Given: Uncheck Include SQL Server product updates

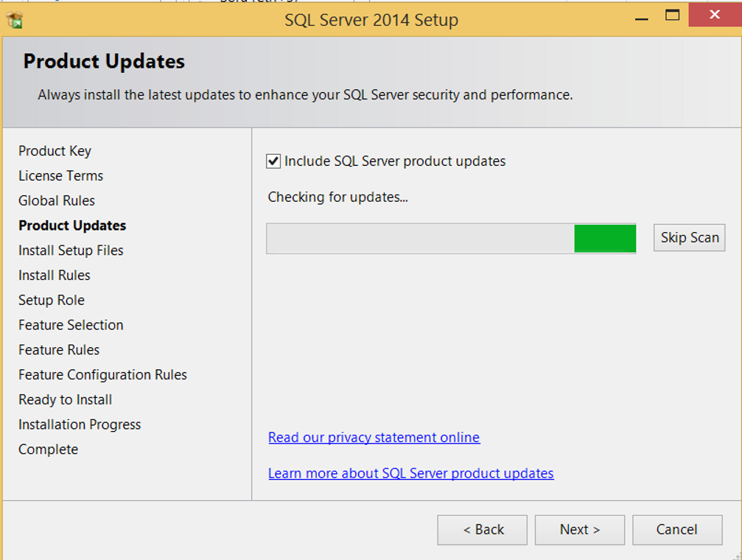Looking at the screenshot, I should [x=273, y=161].
